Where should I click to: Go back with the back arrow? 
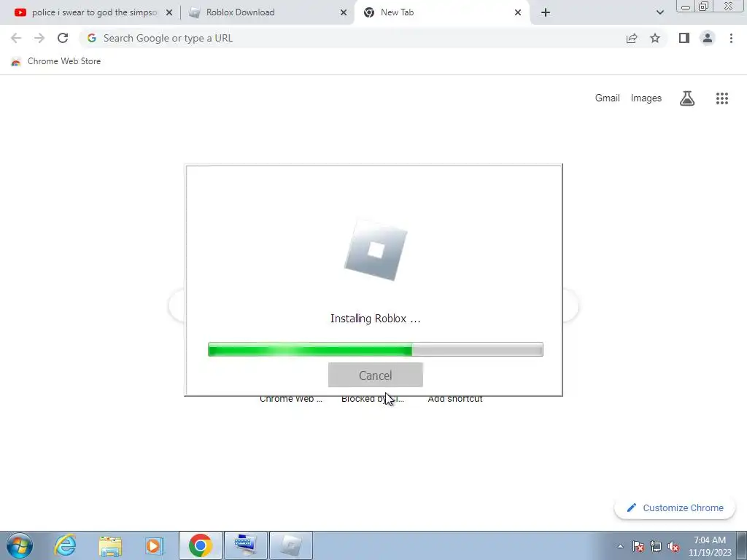coord(16,38)
